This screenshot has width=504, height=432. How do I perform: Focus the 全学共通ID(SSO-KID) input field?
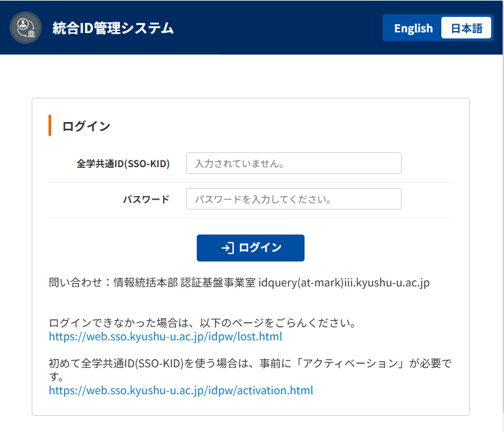click(293, 163)
